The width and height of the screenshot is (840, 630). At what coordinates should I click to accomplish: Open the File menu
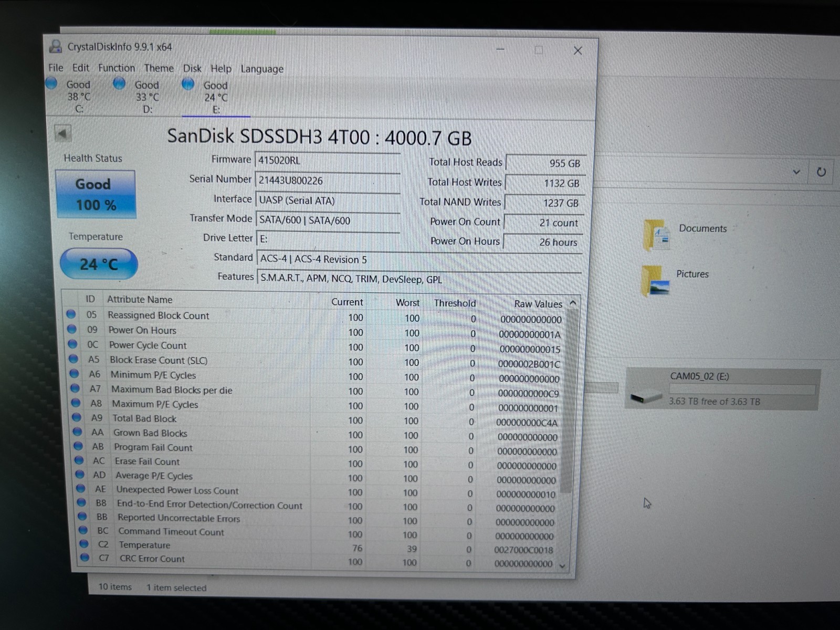tap(56, 68)
